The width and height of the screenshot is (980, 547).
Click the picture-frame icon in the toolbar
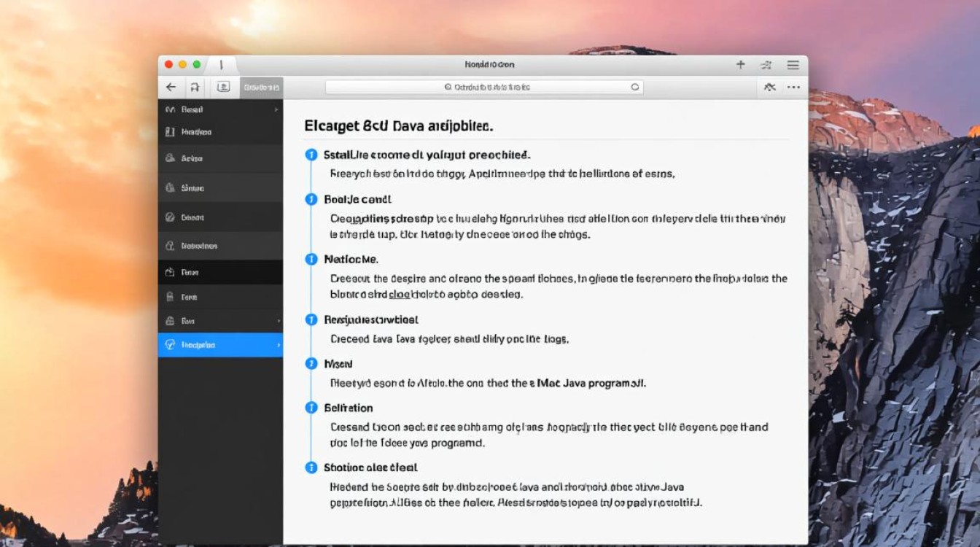(224, 87)
